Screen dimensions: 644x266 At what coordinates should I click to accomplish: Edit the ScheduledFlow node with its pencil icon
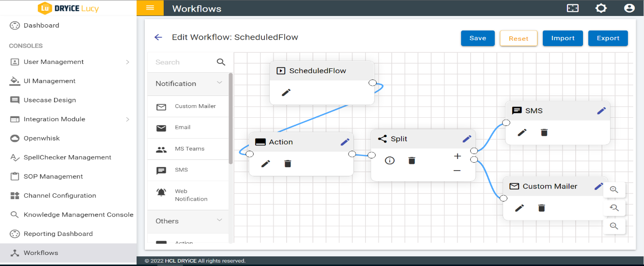tap(286, 92)
